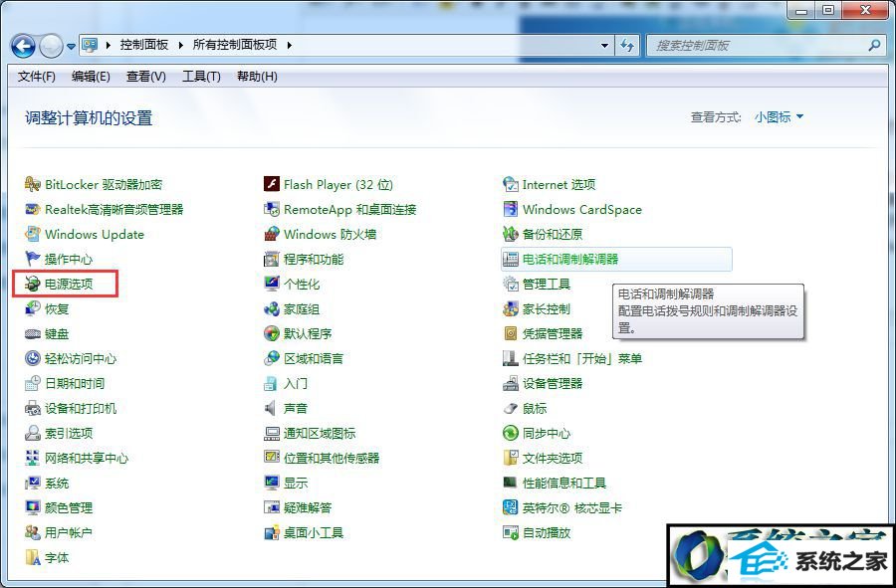Open the 桌面小工具 link
The width and height of the screenshot is (896, 588).
(314, 532)
